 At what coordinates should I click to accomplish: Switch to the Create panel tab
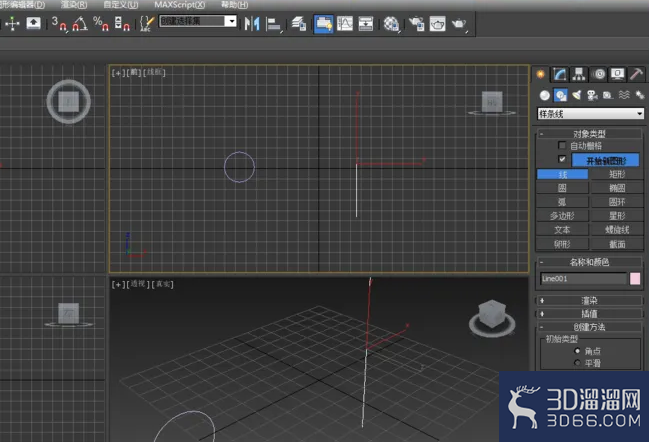tap(540, 74)
